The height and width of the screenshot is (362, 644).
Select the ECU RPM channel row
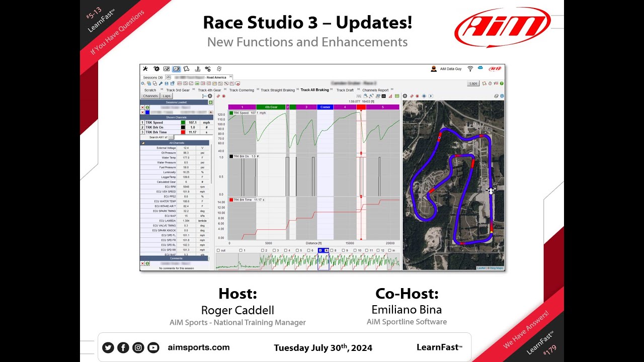(175, 187)
